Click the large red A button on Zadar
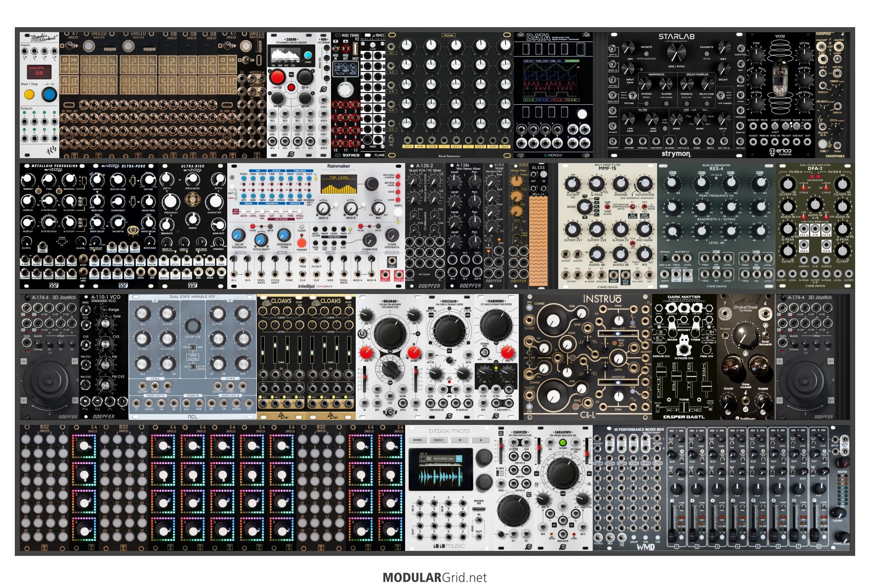 (x=277, y=77)
